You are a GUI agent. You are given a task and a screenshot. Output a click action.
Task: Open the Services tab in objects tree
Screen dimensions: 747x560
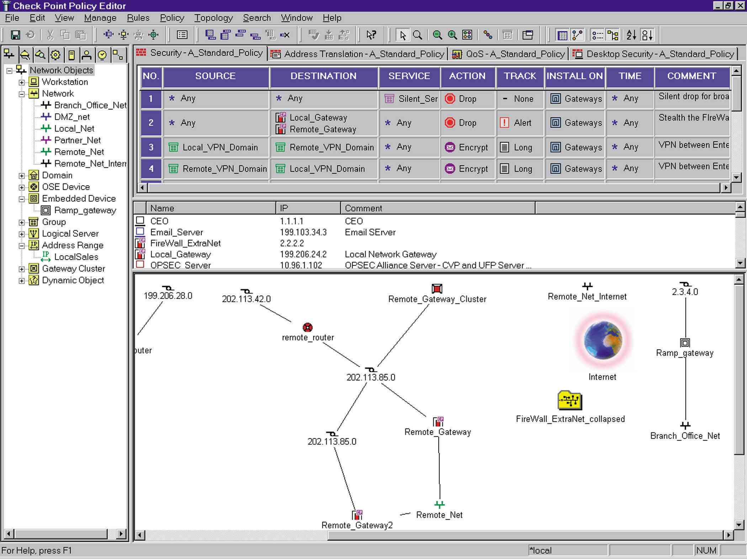click(x=25, y=55)
